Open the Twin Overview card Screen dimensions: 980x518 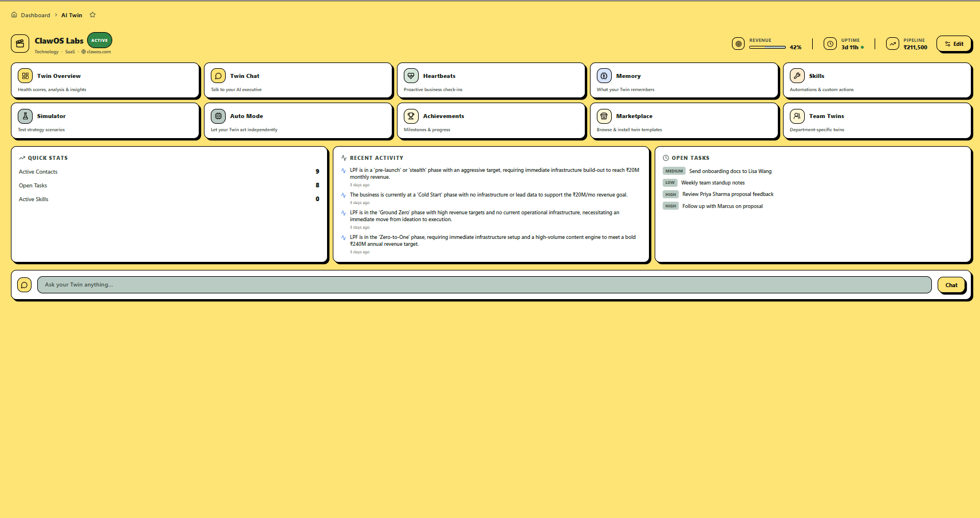[105, 81]
